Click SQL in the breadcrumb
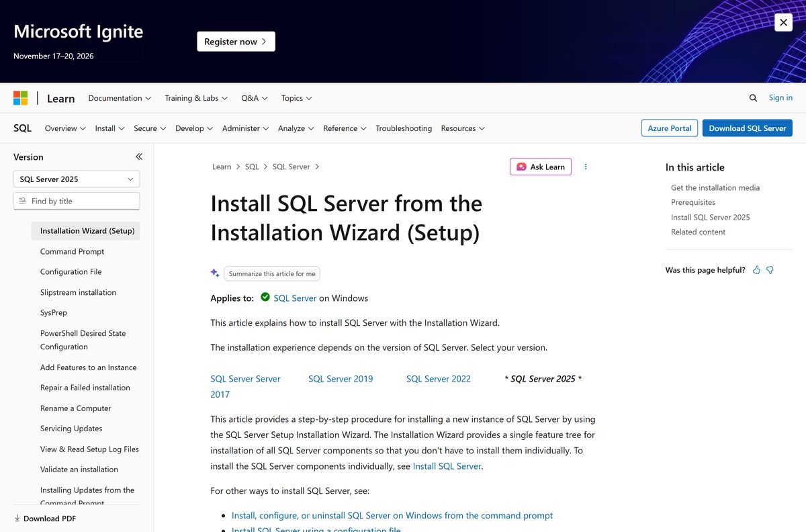806x532 pixels. coord(252,167)
